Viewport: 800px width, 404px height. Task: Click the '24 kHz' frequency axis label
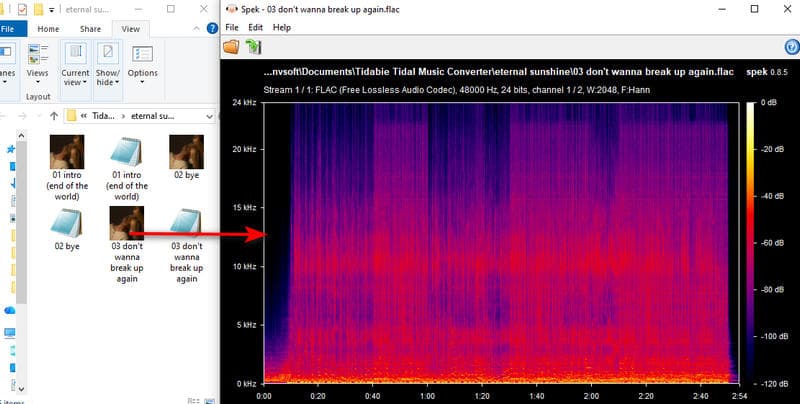244,103
